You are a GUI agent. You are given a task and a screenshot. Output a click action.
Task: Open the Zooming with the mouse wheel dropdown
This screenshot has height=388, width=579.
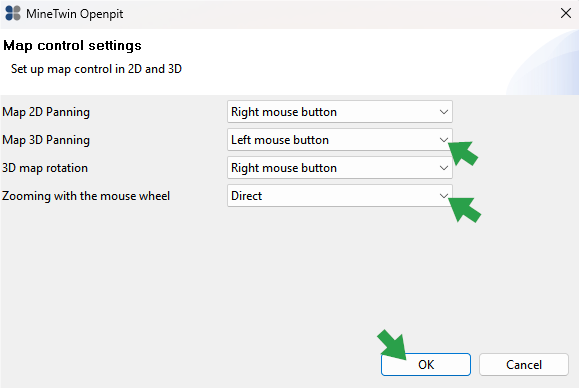340,196
